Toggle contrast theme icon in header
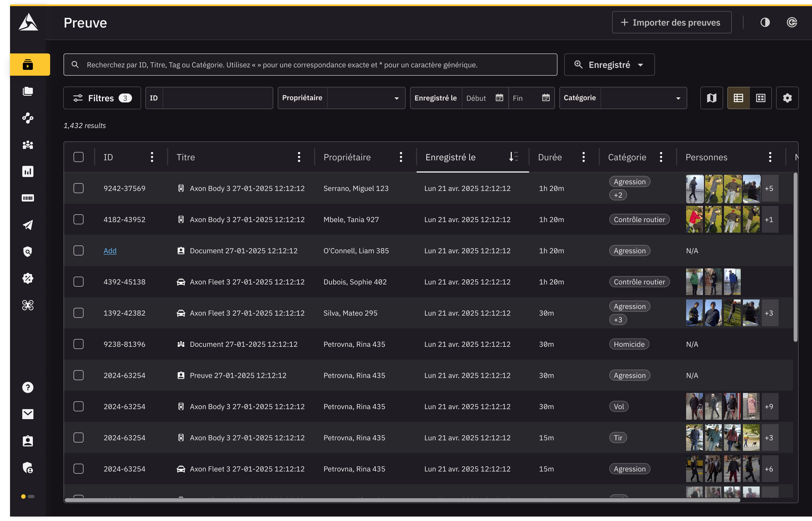The width and height of the screenshot is (812, 521). tap(765, 23)
